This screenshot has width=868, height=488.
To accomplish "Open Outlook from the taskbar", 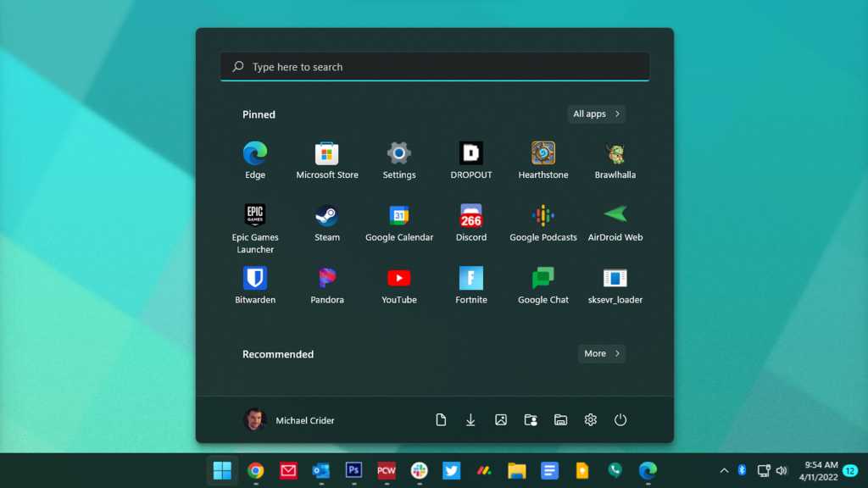I will 320,470.
